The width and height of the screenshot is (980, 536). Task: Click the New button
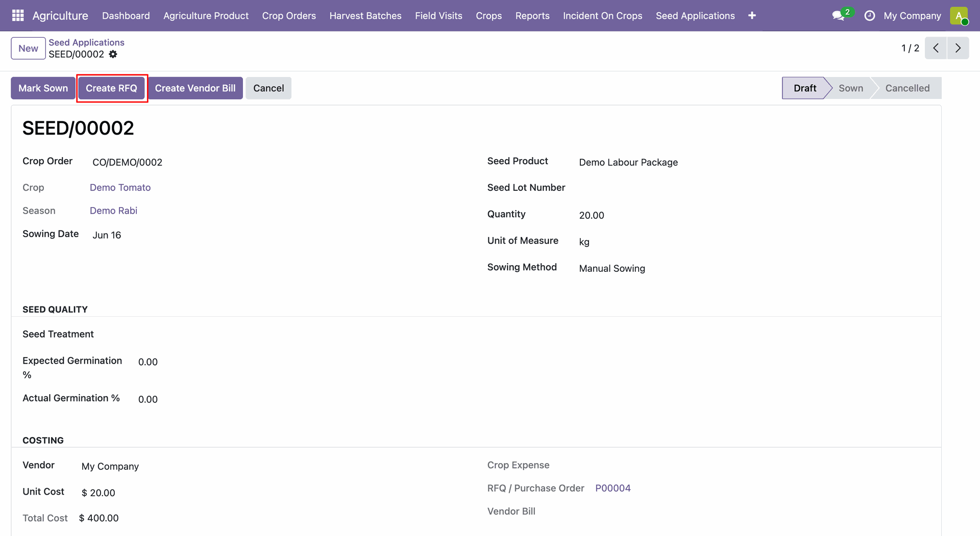tap(29, 48)
